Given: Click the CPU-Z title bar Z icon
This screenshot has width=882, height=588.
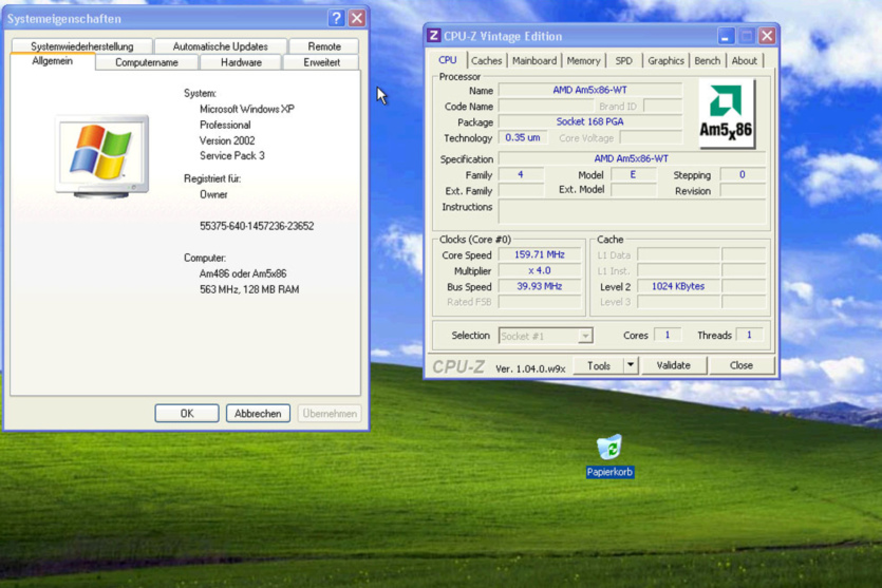Looking at the screenshot, I should tap(434, 35).
